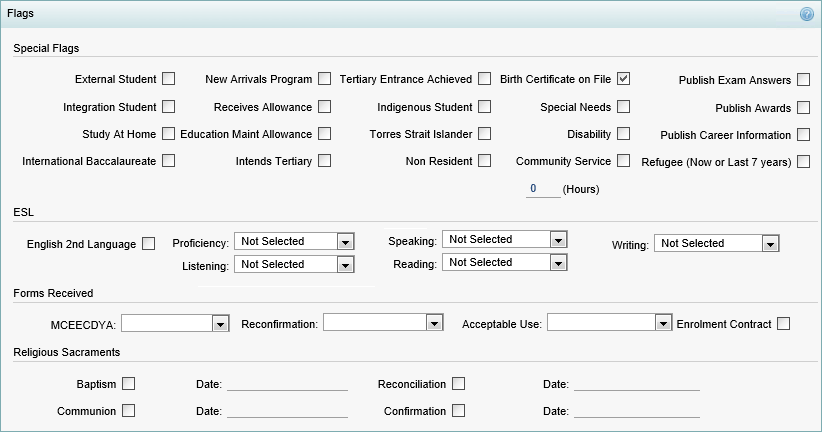Image resolution: width=822 pixels, height=432 pixels.
Task: Open the Proficiency dropdown
Action: pos(294,241)
